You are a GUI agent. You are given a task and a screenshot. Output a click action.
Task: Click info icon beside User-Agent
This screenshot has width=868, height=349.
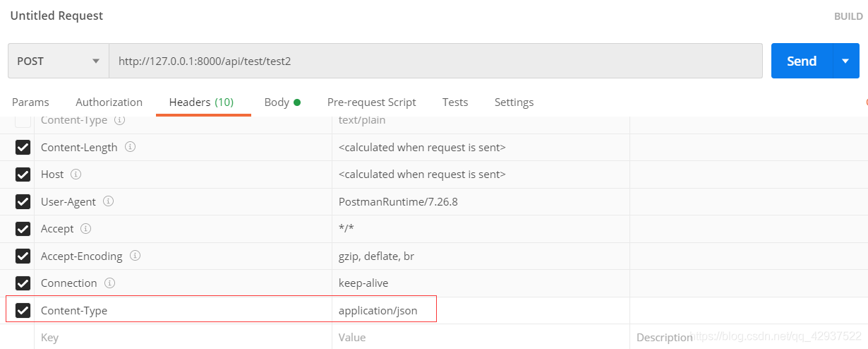108,201
